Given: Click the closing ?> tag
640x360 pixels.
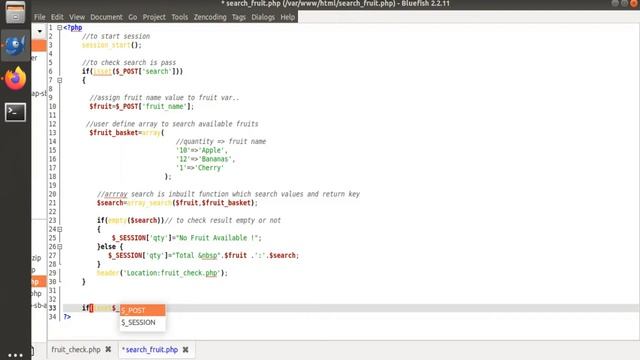Looking at the screenshot, I should [x=67, y=317].
